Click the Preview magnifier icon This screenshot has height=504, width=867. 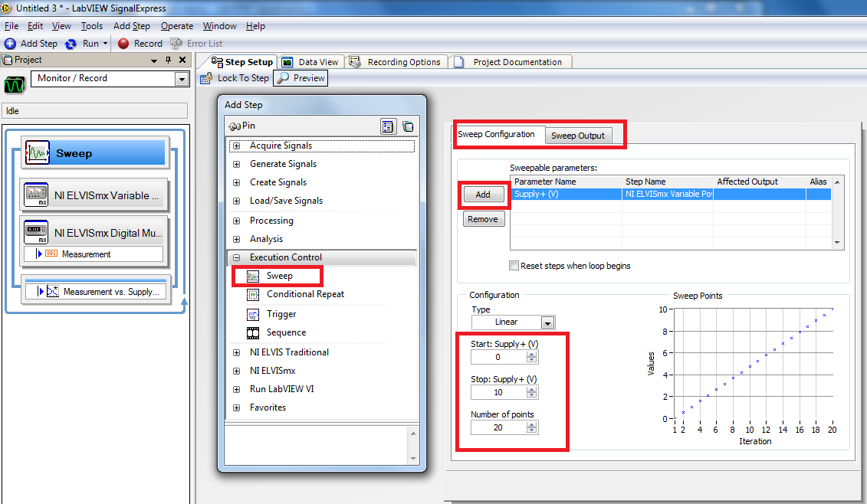tap(283, 78)
